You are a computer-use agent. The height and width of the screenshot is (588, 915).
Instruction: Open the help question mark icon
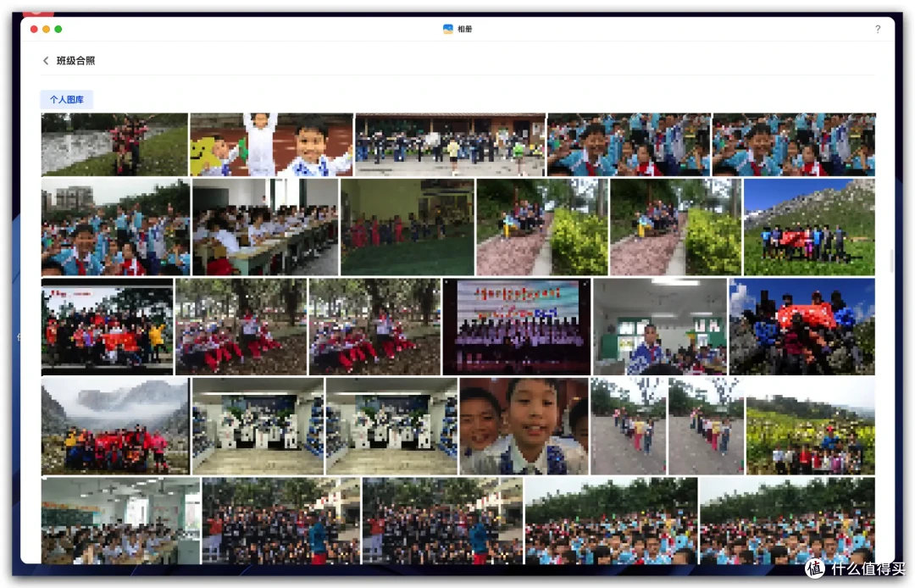[x=877, y=29]
